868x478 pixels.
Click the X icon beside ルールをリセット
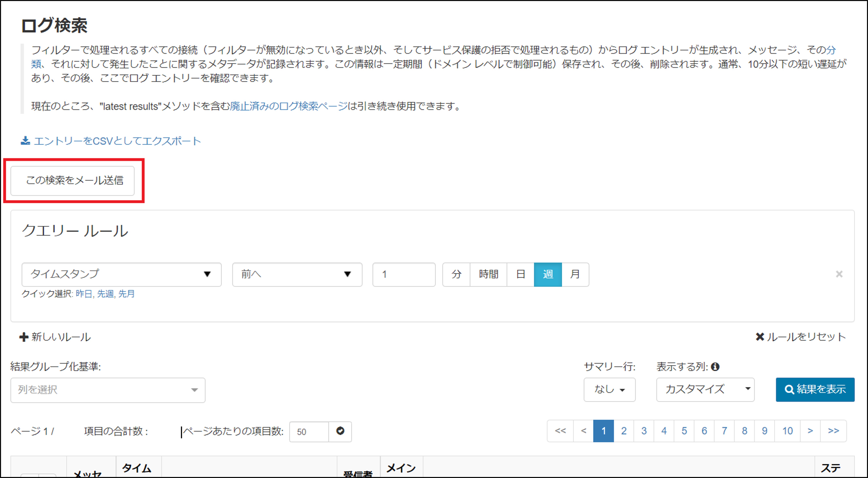click(759, 337)
